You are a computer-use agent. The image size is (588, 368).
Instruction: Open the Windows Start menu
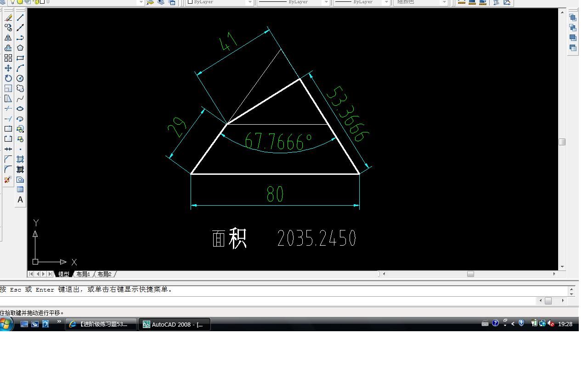[6, 324]
